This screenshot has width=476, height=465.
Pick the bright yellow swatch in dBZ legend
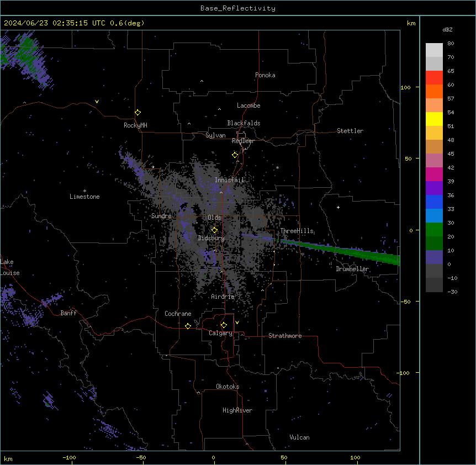434,119
